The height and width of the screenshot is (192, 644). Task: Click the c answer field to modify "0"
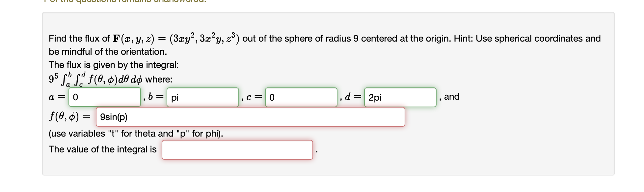coord(300,97)
